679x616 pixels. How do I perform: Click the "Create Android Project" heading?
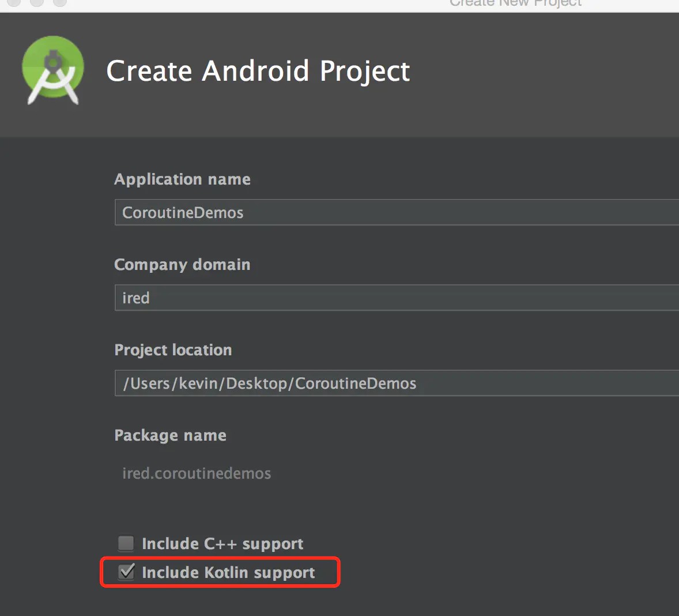258,71
